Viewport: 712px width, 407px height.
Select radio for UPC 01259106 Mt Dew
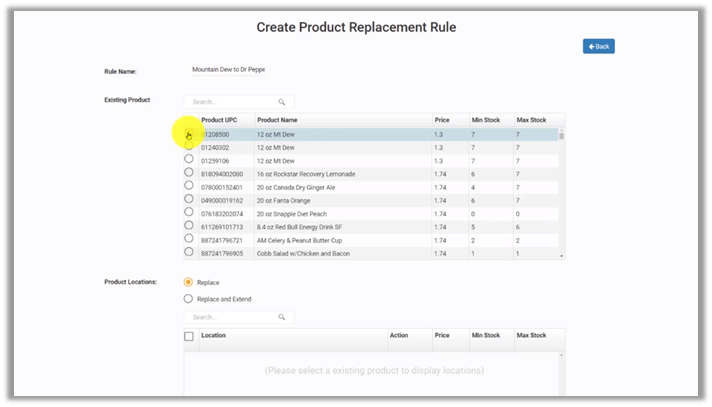pos(189,159)
